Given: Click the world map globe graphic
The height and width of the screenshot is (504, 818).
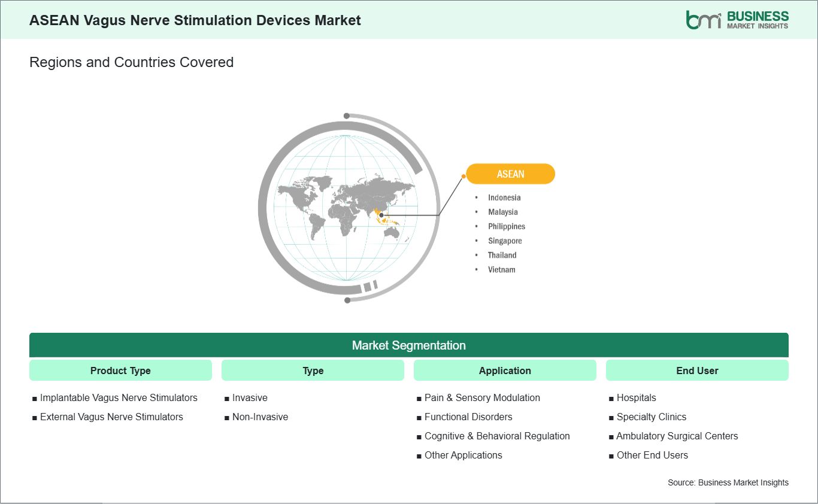Looking at the screenshot, I should (347, 206).
